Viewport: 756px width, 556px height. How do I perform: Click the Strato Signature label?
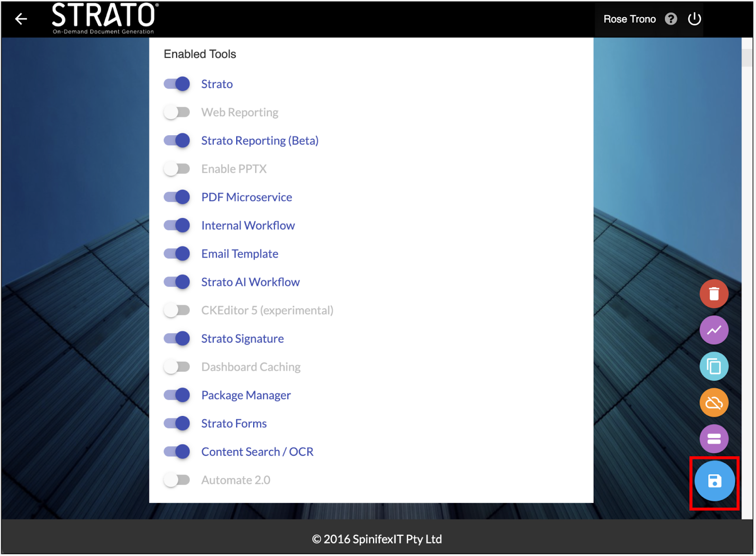click(242, 339)
